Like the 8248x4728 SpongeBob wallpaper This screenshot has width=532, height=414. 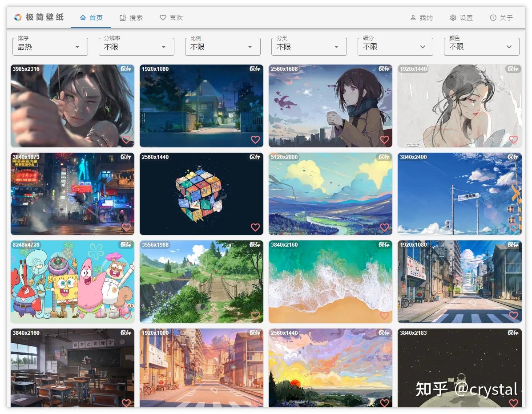coord(126,315)
